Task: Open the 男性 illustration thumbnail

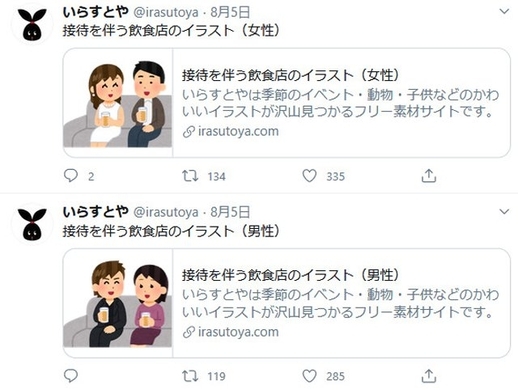Action: click(118, 303)
